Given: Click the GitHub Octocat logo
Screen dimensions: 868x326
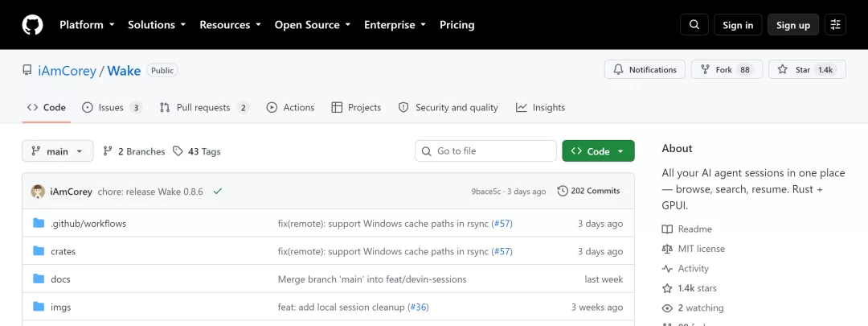Looking at the screenshot, I should (32, 25).
